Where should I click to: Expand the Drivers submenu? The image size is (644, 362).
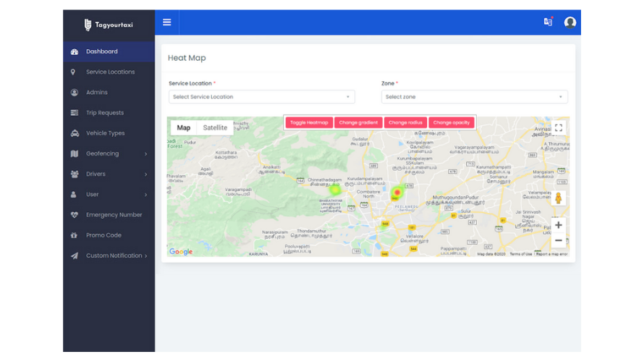pos(109,174)
